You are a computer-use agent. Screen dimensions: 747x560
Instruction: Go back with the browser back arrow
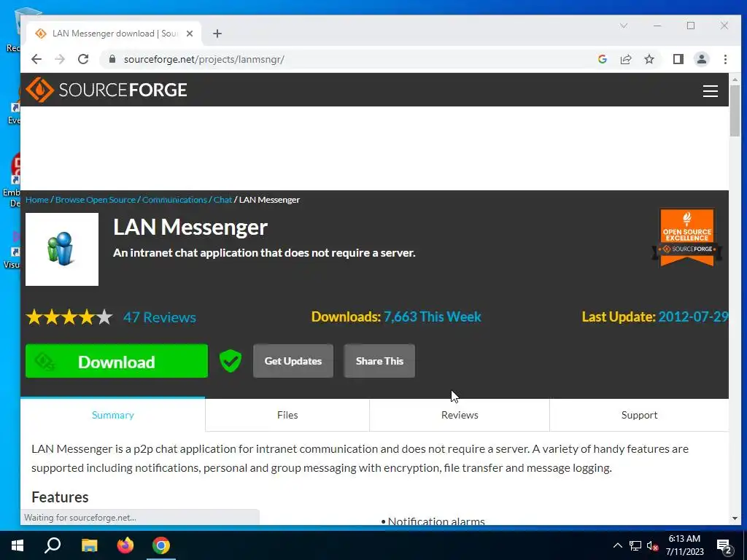click(36, 59)
